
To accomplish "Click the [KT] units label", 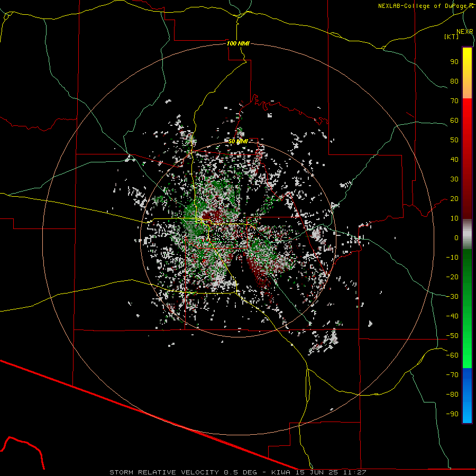I will (451, 36).
